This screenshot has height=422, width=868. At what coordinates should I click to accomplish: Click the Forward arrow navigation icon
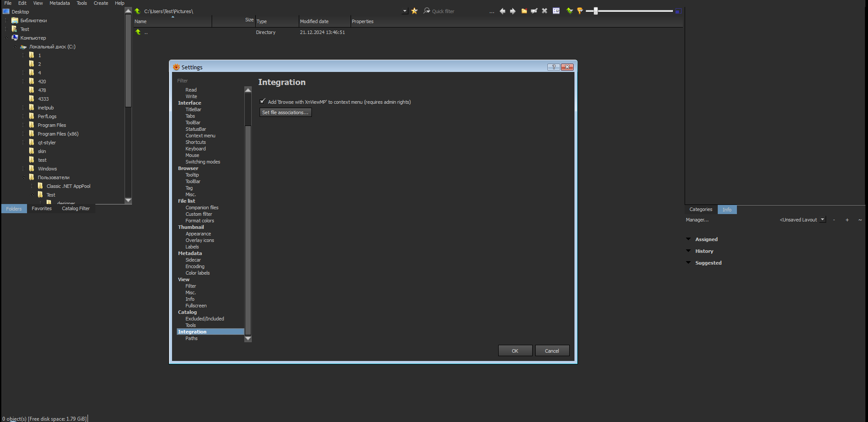(513, 11)
